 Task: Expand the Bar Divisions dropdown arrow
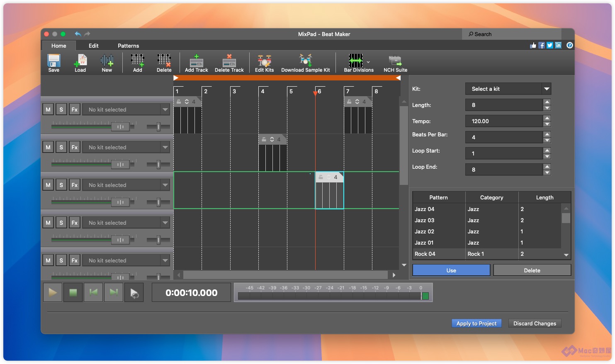tap(368, 62)
